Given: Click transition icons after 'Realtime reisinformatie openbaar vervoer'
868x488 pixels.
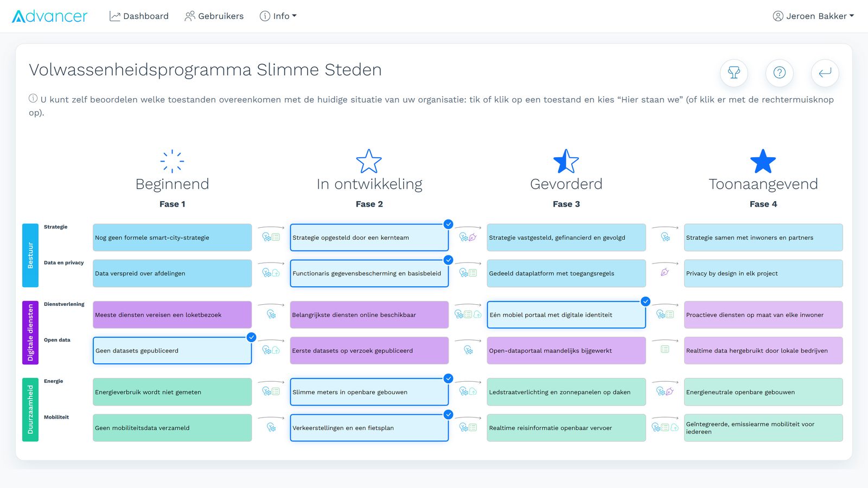Looking at the screenshot, I should click(x=665, y=427).
